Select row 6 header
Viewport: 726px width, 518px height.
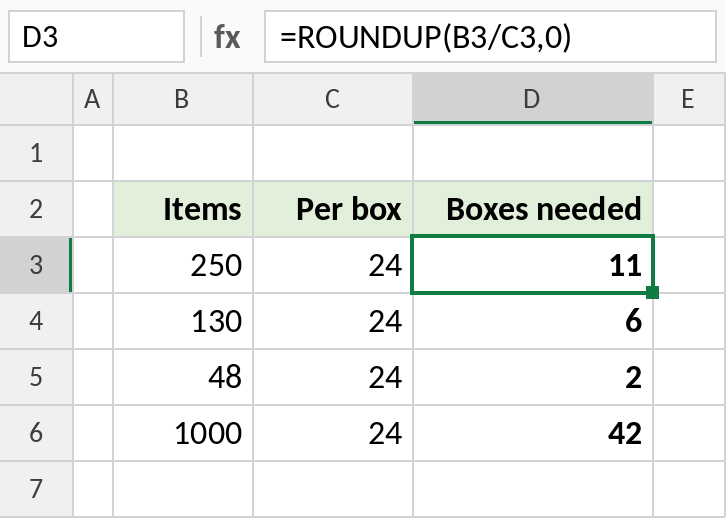pos(36,433)
